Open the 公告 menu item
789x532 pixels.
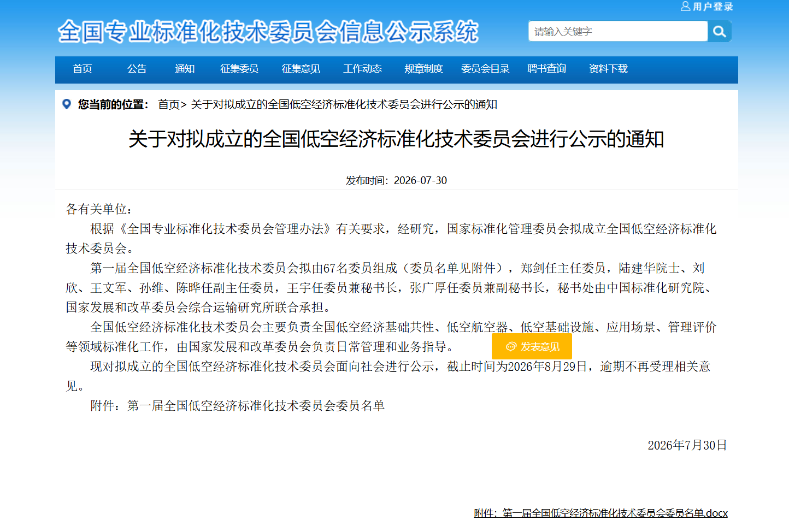[x=137, y=69]
